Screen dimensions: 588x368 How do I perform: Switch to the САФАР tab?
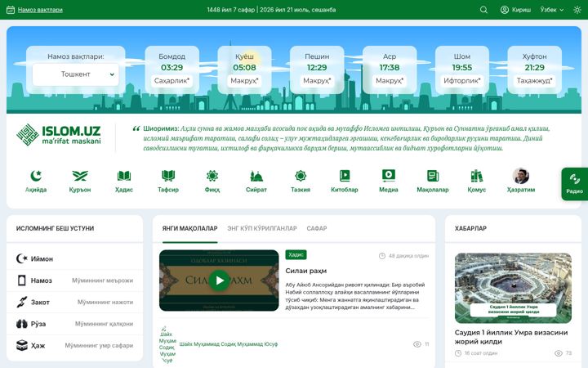[x=317, y=228]
